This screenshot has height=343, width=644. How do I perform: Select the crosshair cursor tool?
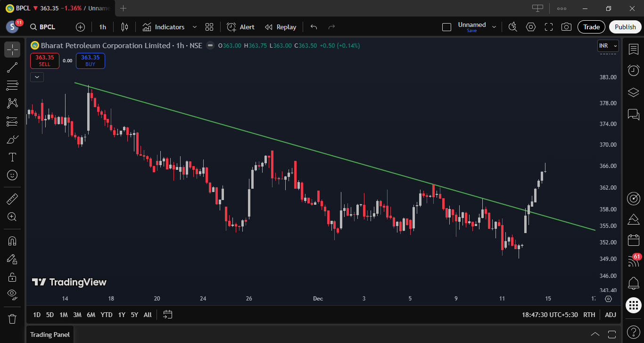click(12, 50)
